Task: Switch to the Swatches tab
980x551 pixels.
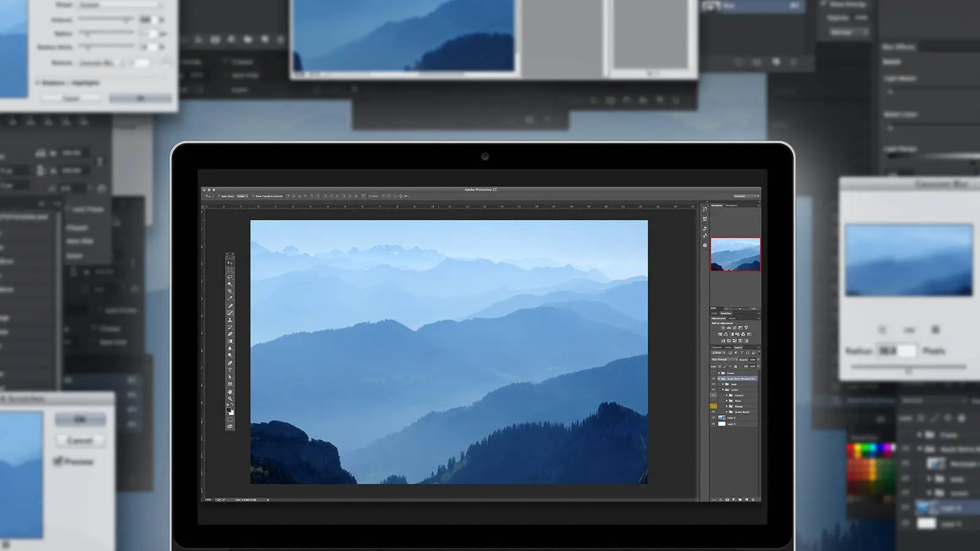Action: [726, 313]
